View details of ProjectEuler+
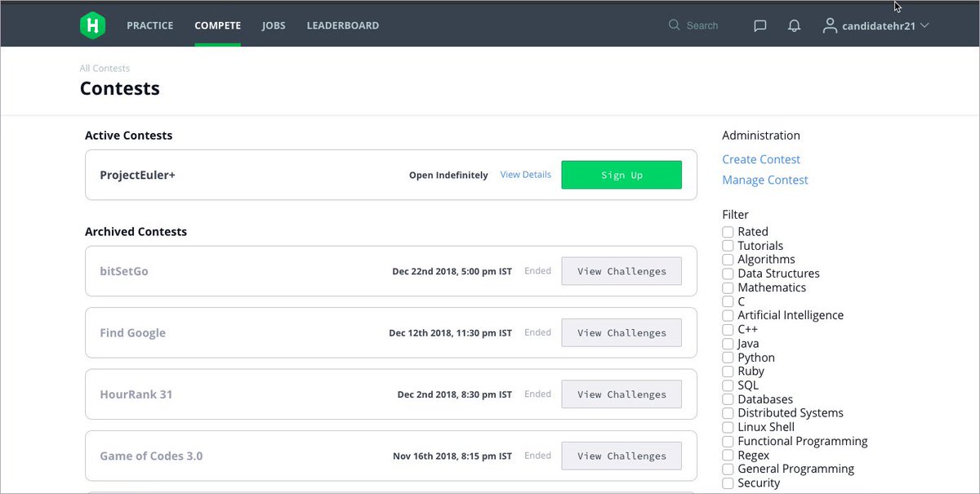This screenshot has width=980, height=494. 525,175
